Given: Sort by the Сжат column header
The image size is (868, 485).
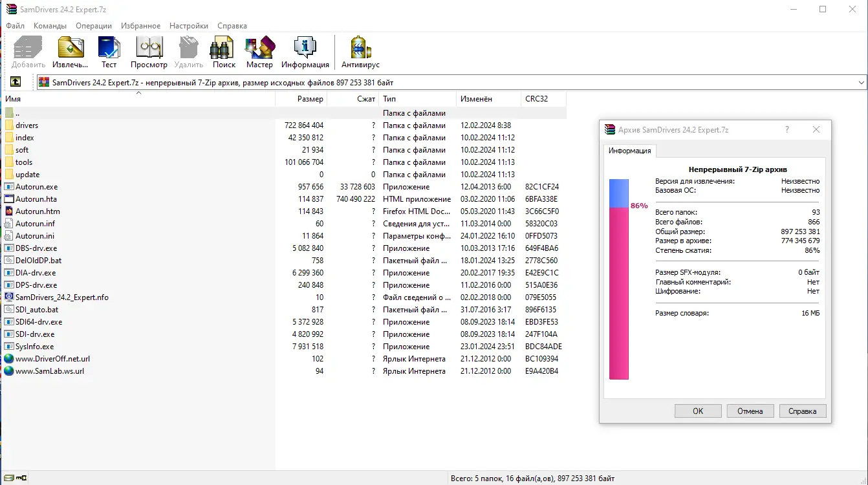Looking at the screenshot, I should pos(353,99).
